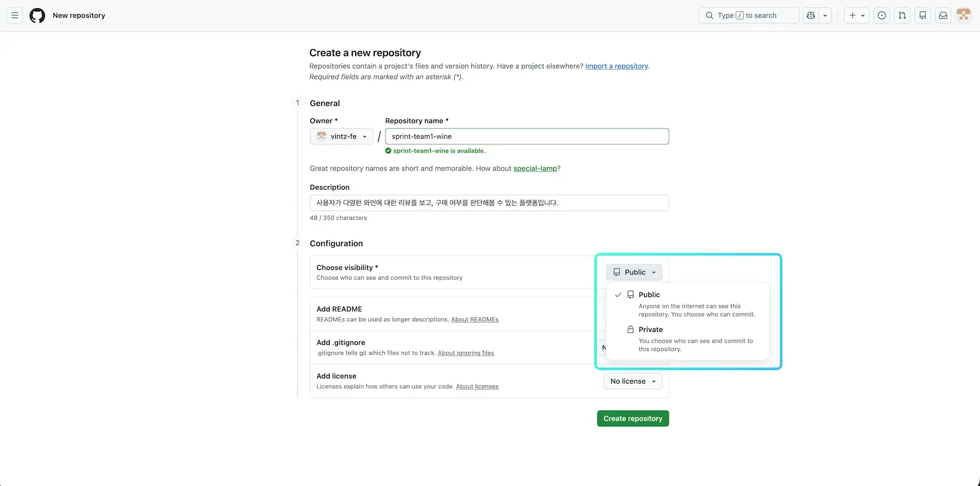Use suggested name special-lamp
The height and width of the screenshot is (486, 980).
(535, 168)
